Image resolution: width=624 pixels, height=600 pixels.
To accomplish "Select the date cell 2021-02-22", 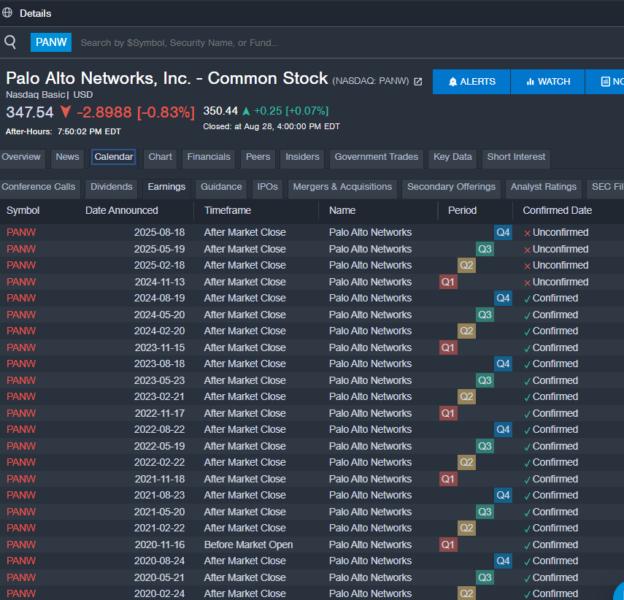I will tap(159, 528).
